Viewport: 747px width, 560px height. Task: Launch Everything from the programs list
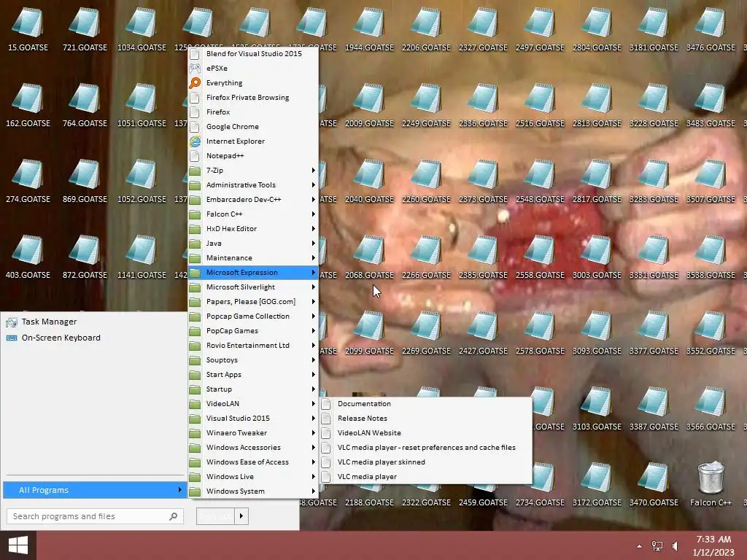253,83
